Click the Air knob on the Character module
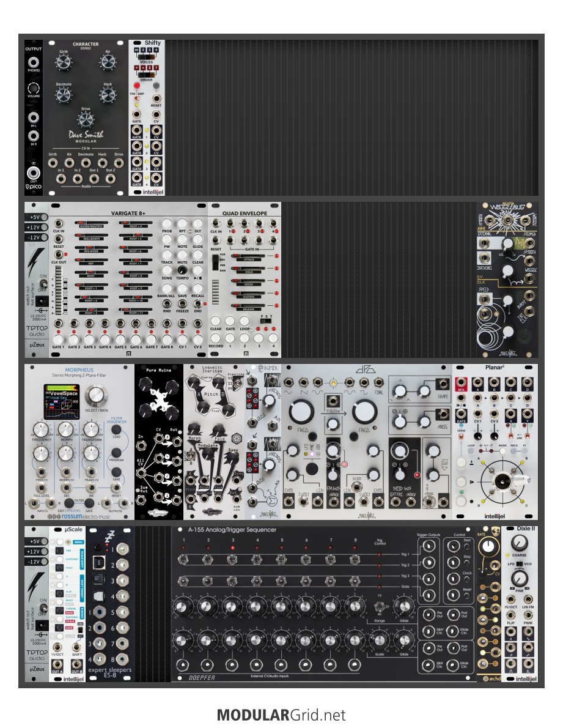This screenshot has height=728, width=563. point(108,62)
